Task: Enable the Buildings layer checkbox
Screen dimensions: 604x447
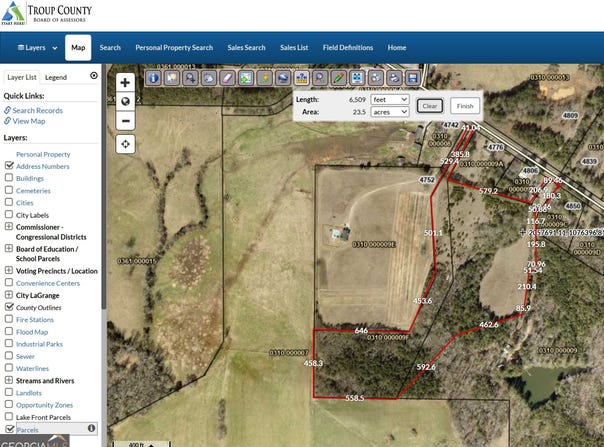Action: 9,178
